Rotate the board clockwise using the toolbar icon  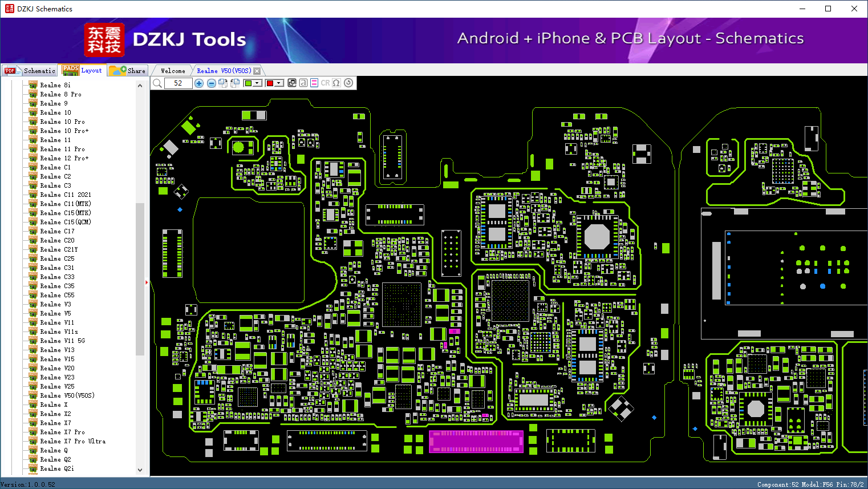(x=223, y=83)
